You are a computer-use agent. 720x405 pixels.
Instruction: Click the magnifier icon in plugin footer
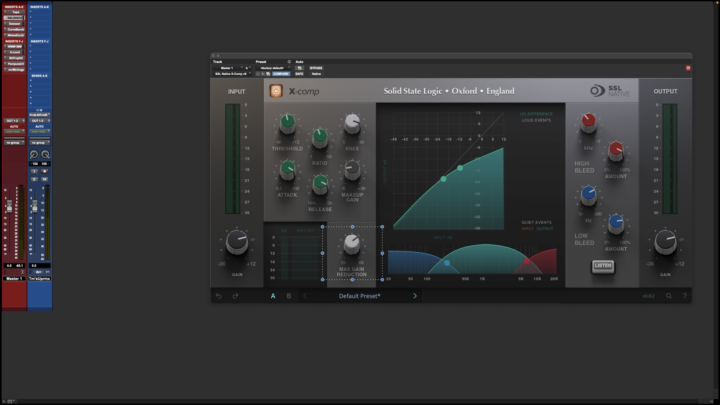[669, 296]
